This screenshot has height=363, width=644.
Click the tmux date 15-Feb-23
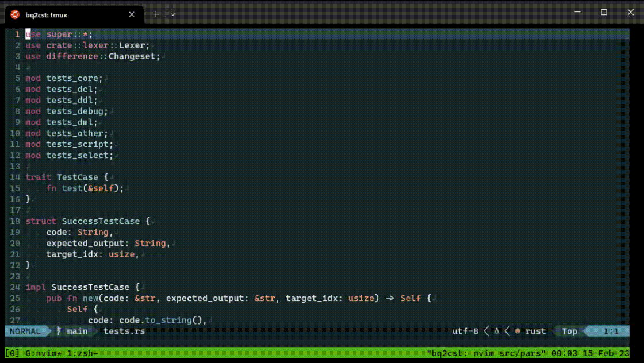pos(606,353)
